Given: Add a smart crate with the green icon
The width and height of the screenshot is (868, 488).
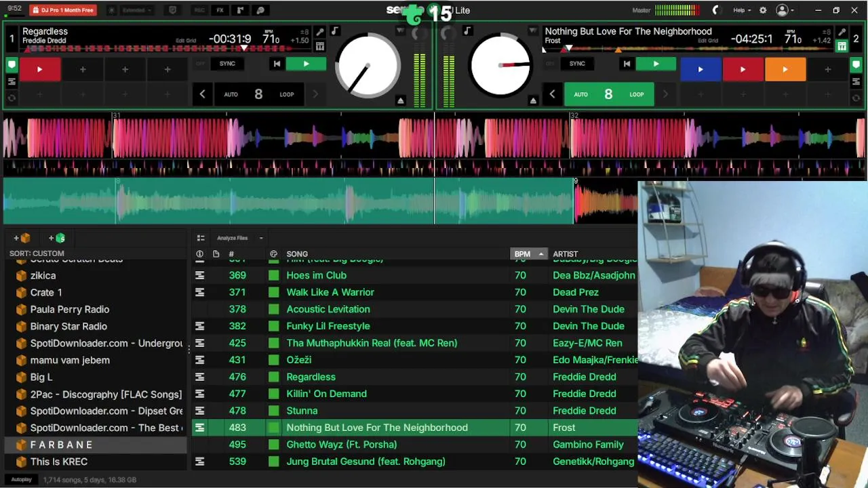Looking at the screenshot, I should 58,238.
